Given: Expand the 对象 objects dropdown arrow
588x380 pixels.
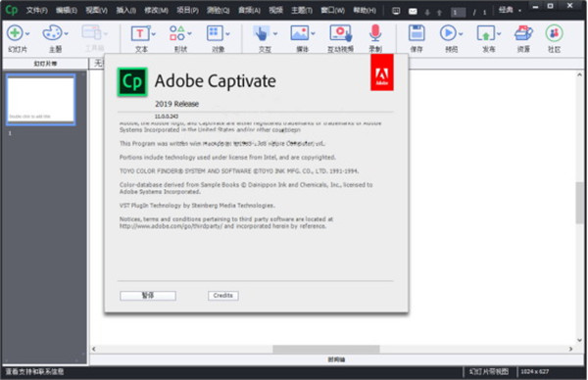Looking at the screenshot, I should click(227, 33).
